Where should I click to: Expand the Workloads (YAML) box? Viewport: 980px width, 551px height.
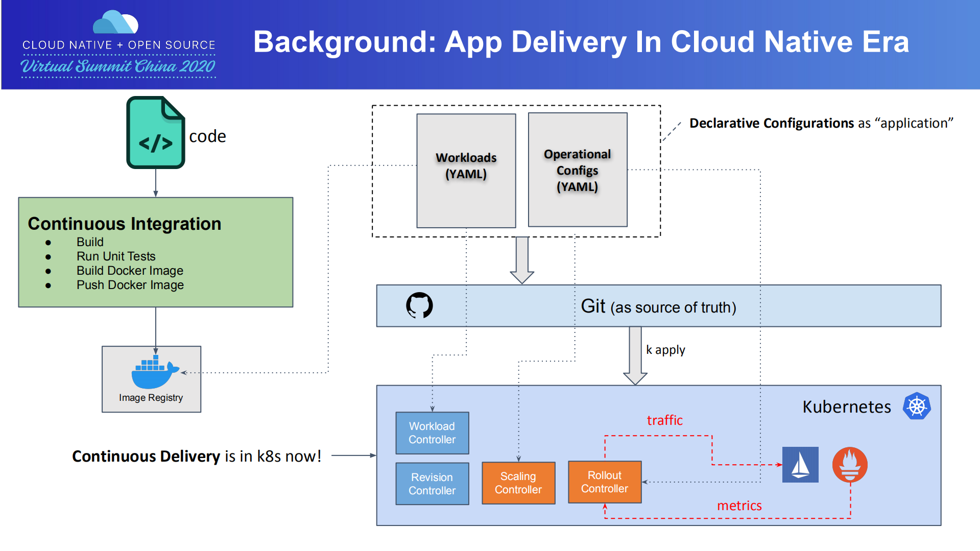466,170
